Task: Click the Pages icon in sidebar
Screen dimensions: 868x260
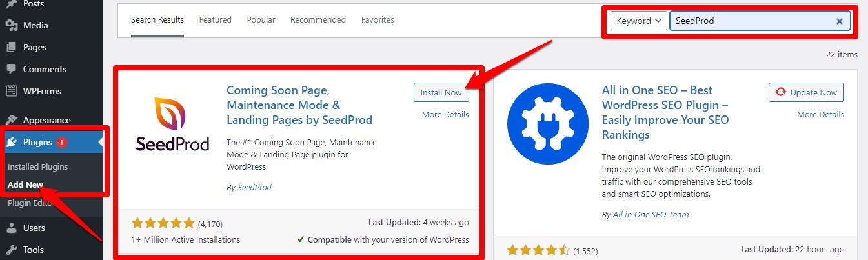Action: tap(11, 48)
